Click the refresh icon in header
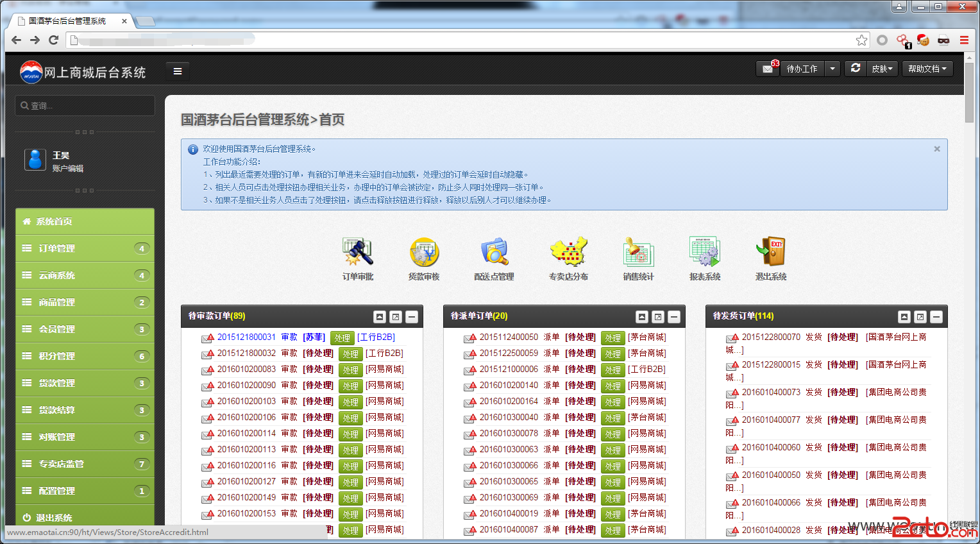This screenshot has width=980, height=544. [x=856, y=68]
